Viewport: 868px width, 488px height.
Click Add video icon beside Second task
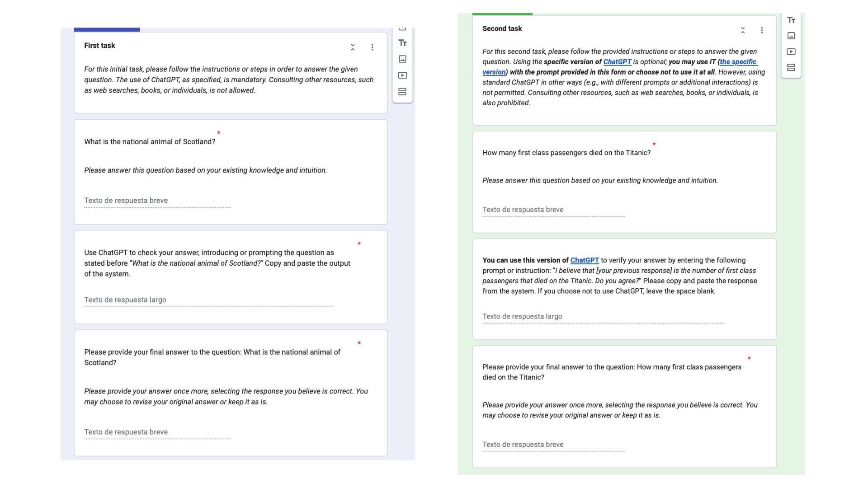click(x=791, y=52)
